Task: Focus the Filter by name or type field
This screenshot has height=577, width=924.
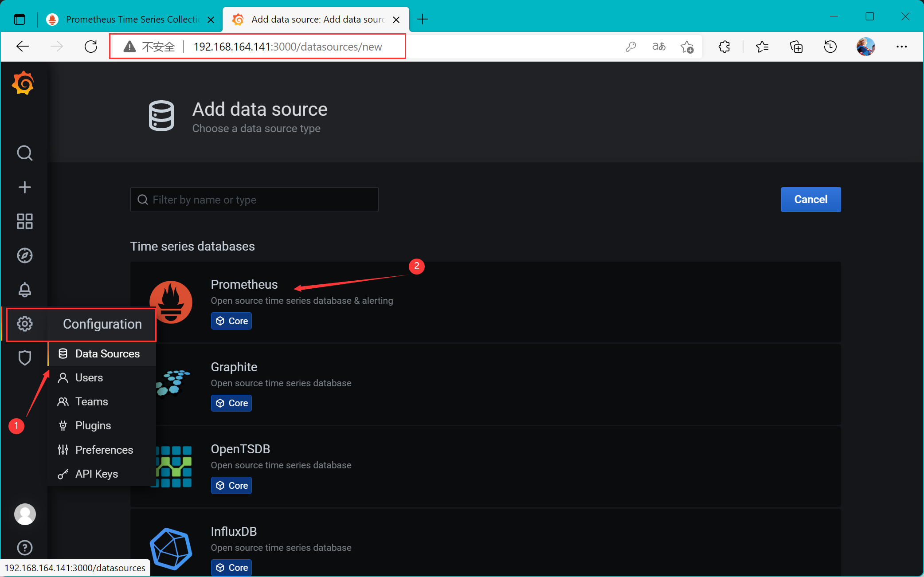Action: [x=254, y=200]
